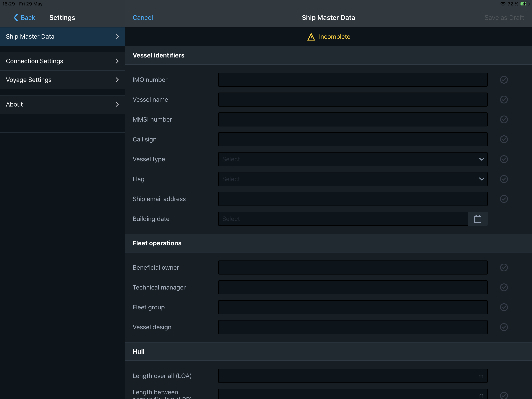This screenshot has height=399, width=532.
Task: Click checkmark icon beside Ship email address
Action: pyautogui.click(x=504, y=199)
